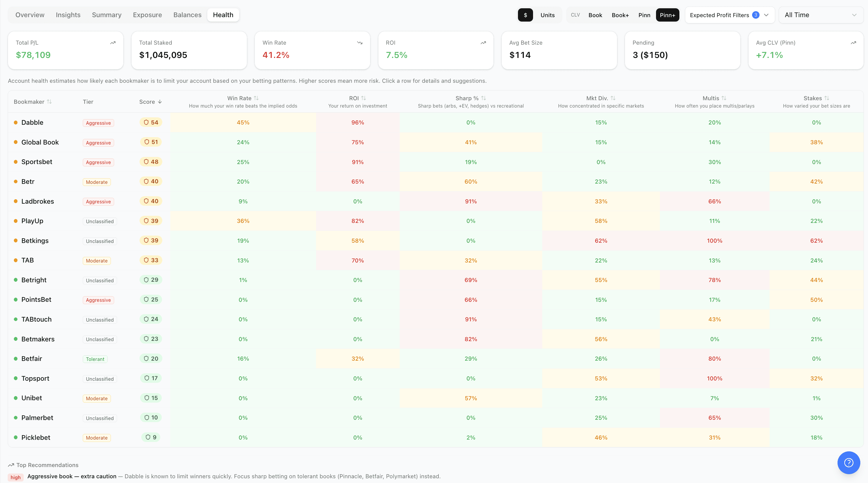Sort table by Multis column icon
The width and height of the screenshot is (868, 483).
[x=724, y=98]
